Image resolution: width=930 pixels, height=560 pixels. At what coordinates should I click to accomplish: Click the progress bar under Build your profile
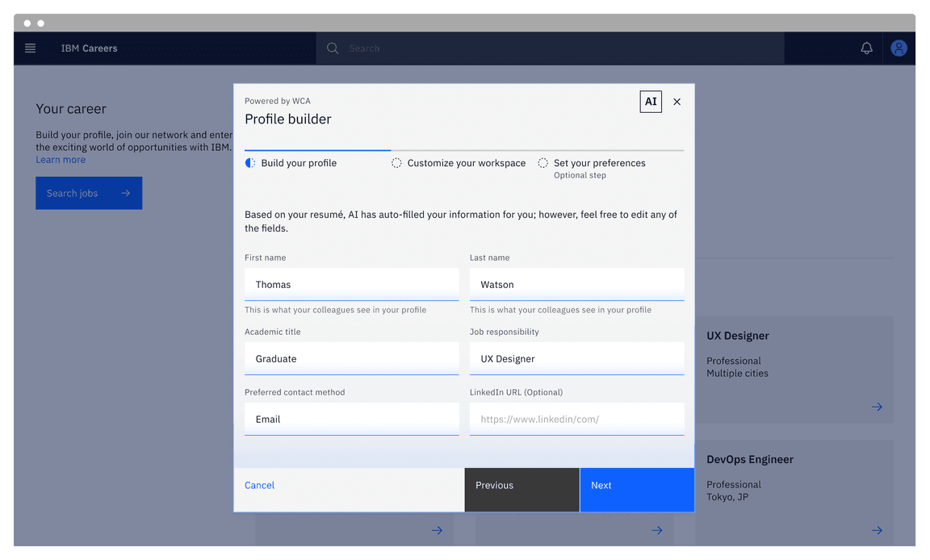pos(316,149)
